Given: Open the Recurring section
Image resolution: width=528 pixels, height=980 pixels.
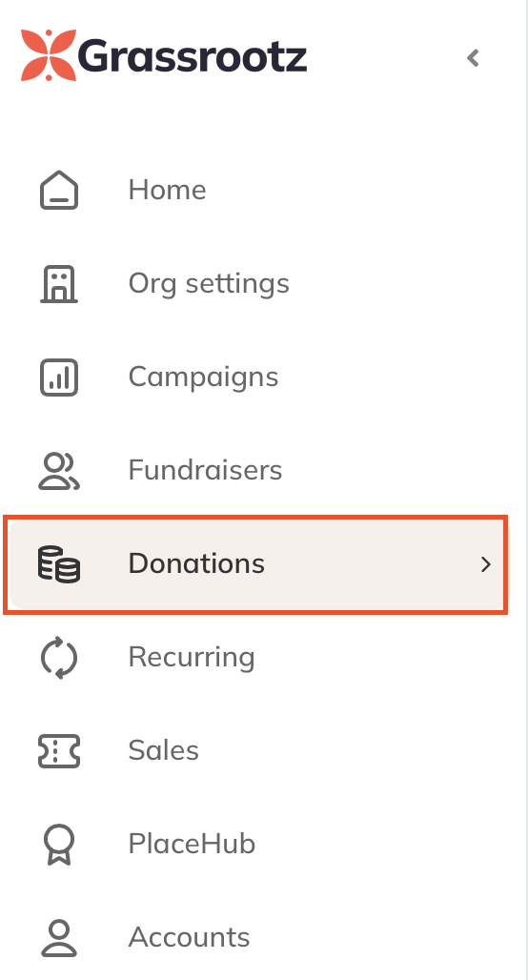Looking at the screenshot, I should point(192,658).
